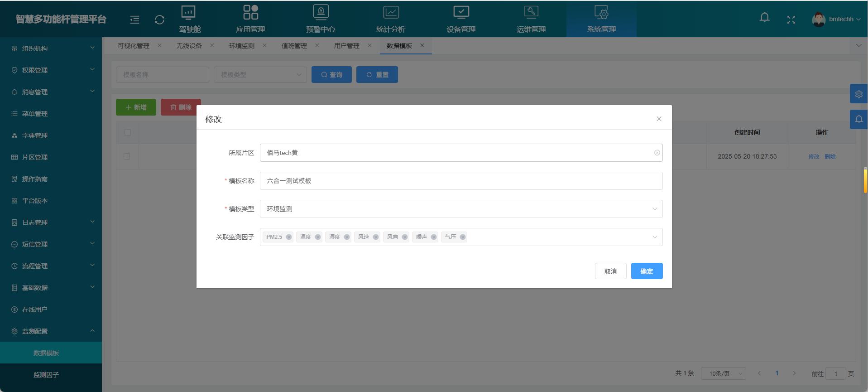The height and width of the screenshot is (392, 868).
Task: Confirm changes with 确定 button
Action: [x=647, y=271]
